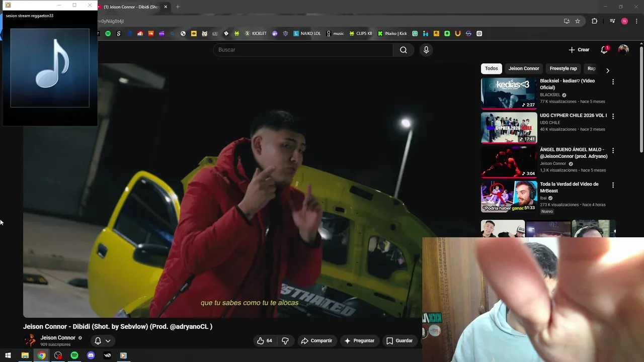Select the Freestyle rap filter chip
The image size is (644, 362).
pos(563,68)
